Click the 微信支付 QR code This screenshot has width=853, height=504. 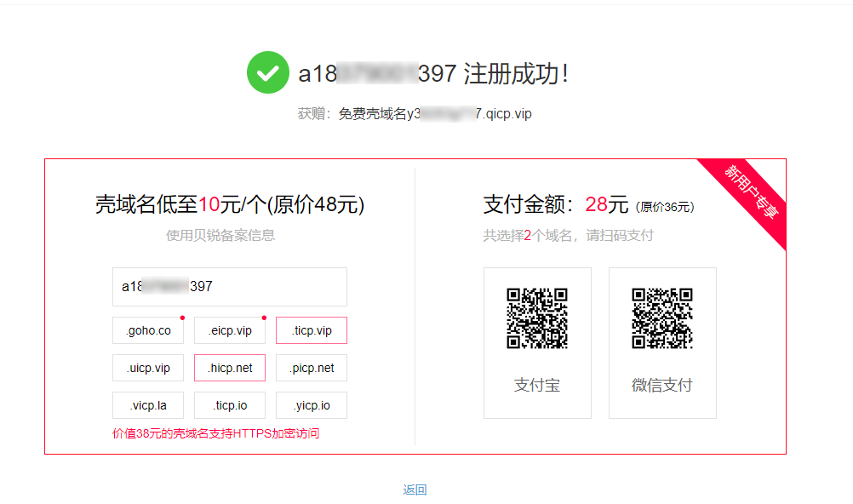[662, 318]
